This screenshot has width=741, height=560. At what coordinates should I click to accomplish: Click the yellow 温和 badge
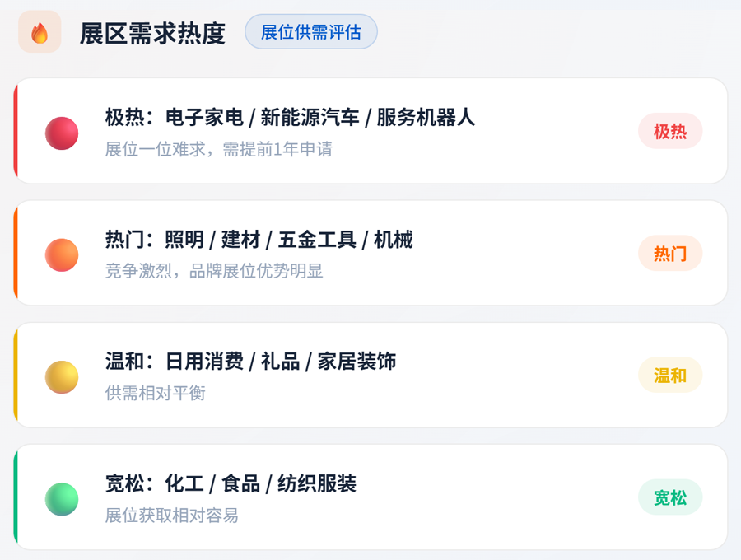(x=670, y=376)
